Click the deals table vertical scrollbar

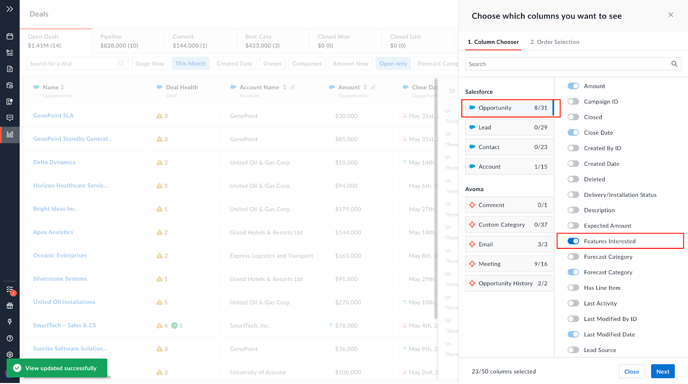(436, 199)
